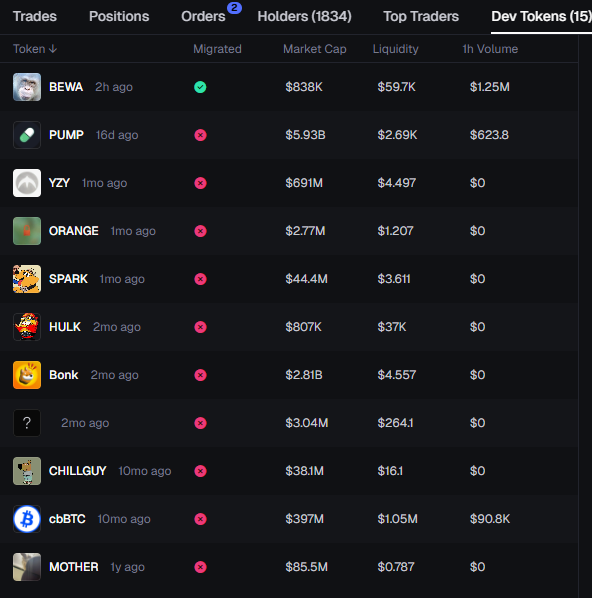The height and width of the screenshot is (598, 592).
Task: Click MOTHER's red not-migrated icon
Action: click(x=200, y=567)
